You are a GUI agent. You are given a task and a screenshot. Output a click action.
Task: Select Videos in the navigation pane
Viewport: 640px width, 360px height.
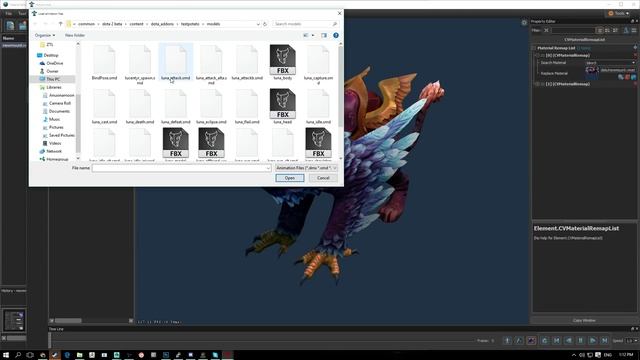(55, 143)
